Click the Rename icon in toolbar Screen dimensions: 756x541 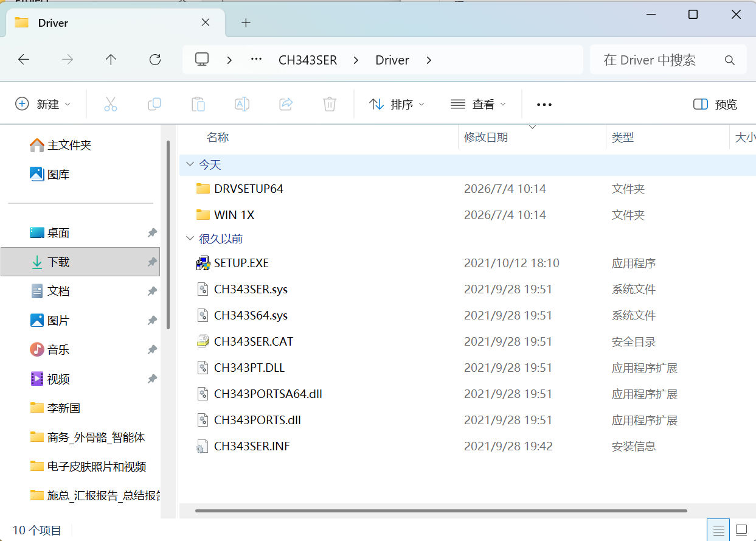pos(242,104)
